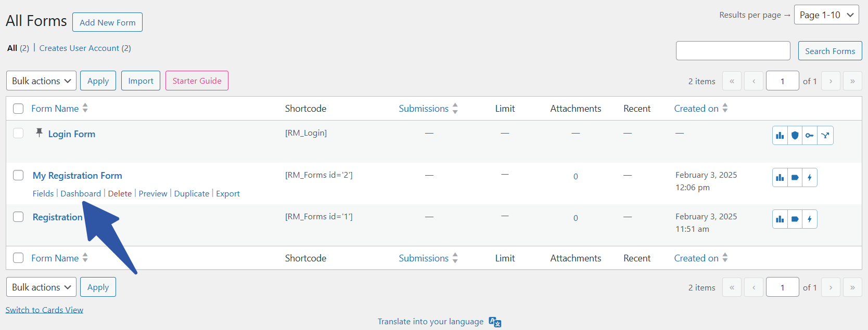Open the bottom Bulk actions dropdown
The height and width of the screenshot is (330, 868).
click(41, 287)
